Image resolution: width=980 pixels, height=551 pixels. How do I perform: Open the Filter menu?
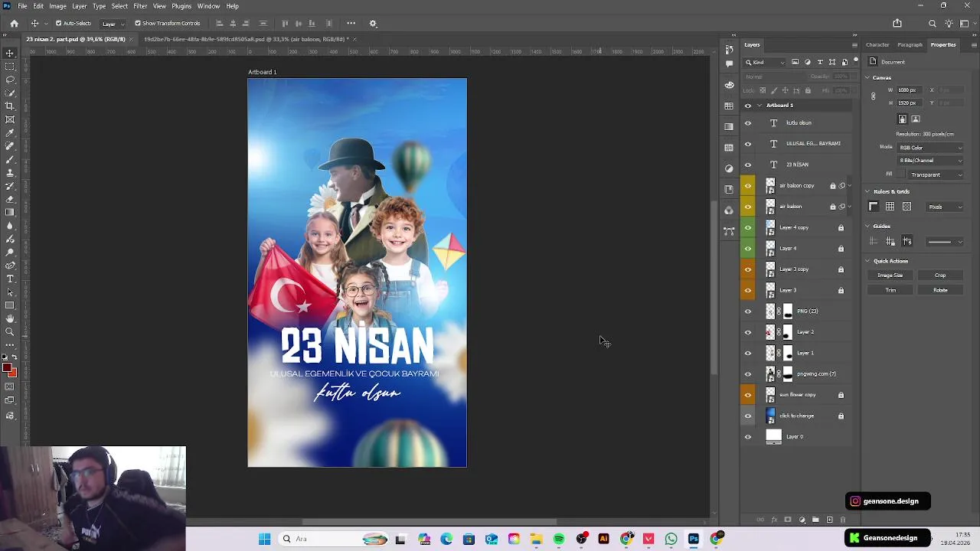[x=140, y=6]
